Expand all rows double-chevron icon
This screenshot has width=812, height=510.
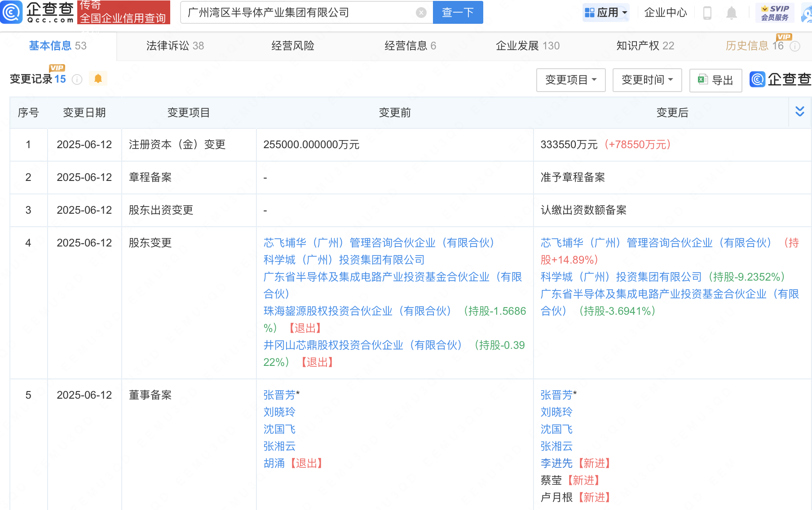(800, 112)
